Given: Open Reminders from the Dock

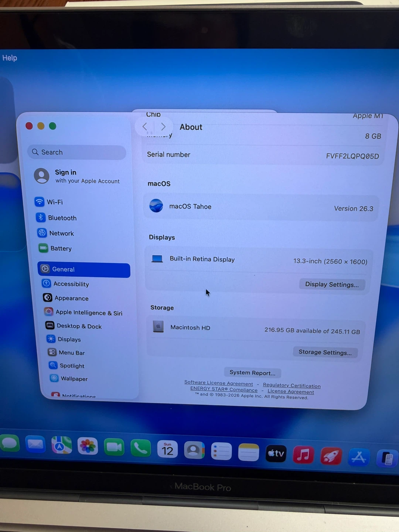Looking at the screenshot, I should [221, 451].
